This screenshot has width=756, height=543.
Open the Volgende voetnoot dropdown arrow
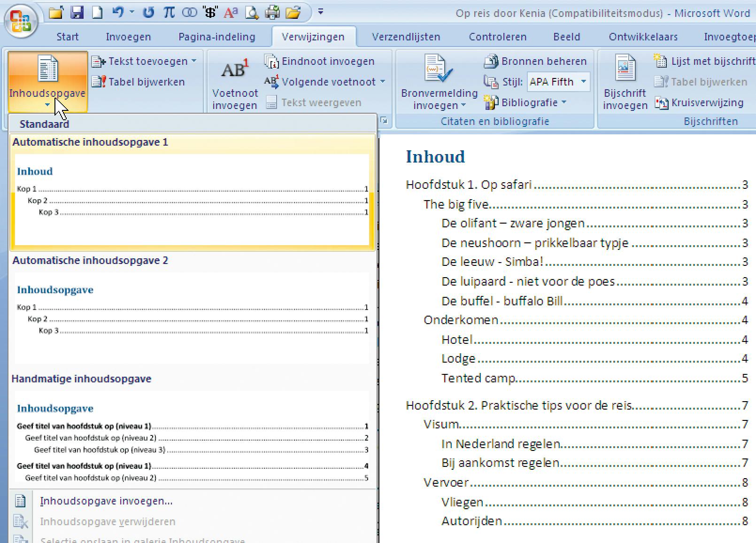pos(383,82)
